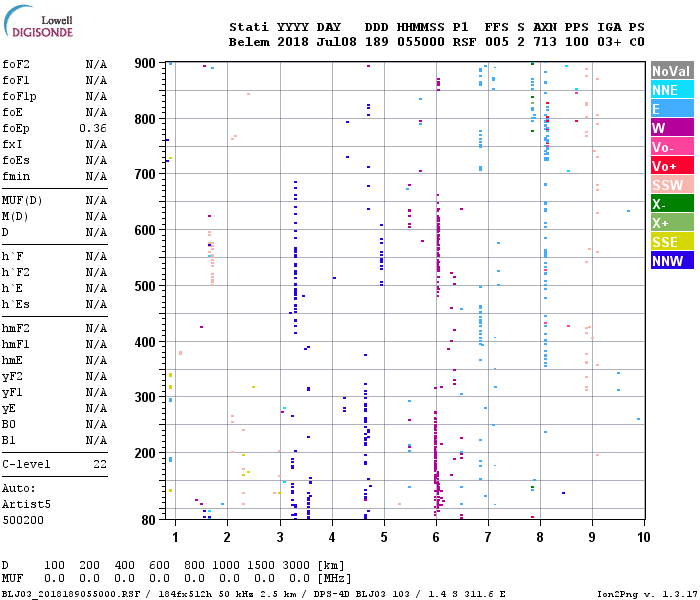Viewport: 700px width, 600px height.
Task: Click the date Jul08 in header
Action: pos(337,42)
